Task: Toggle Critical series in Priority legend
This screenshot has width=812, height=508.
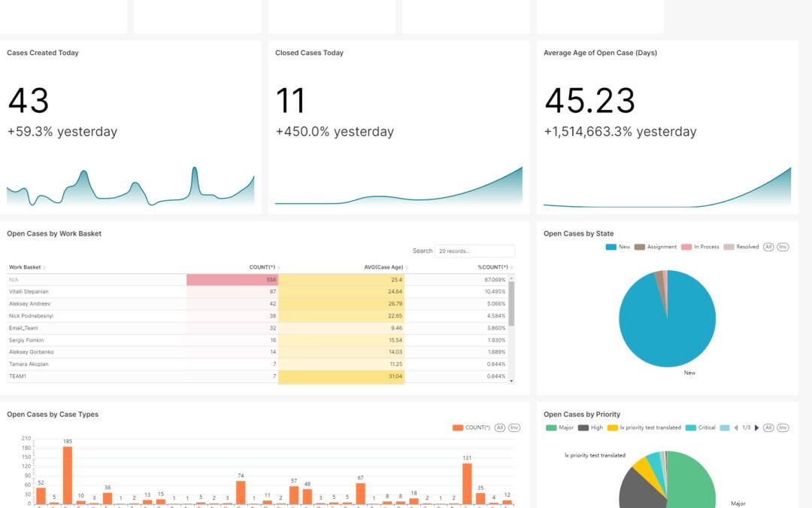Action: click(700, 428)
